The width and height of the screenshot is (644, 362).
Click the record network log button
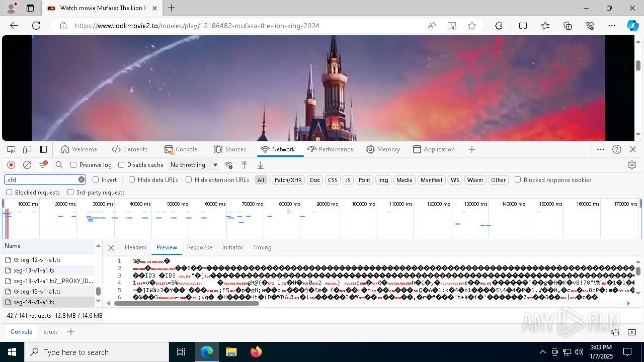pos(11,165)
